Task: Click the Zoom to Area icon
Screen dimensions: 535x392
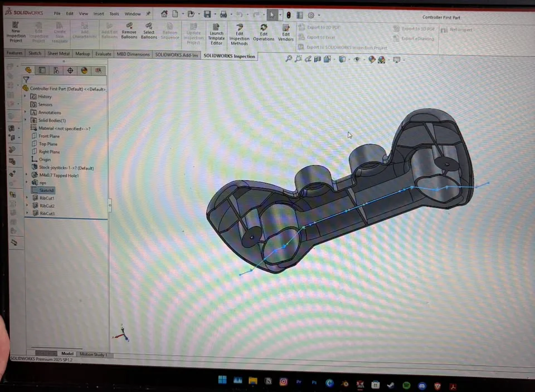Action: 298,59
